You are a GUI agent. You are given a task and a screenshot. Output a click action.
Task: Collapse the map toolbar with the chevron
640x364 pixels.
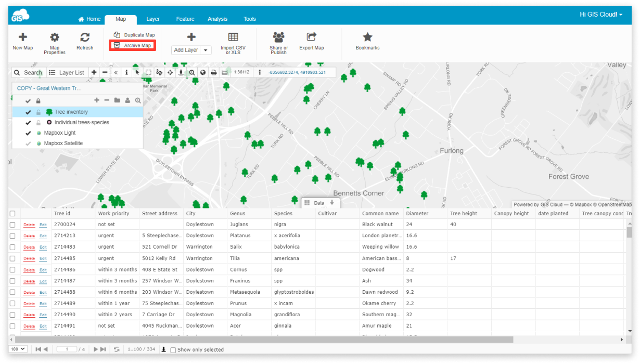116,72
